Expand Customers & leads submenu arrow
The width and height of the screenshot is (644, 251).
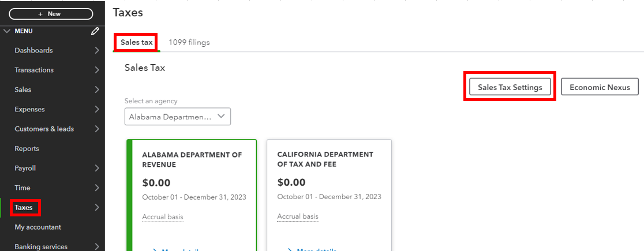(96, 129)
